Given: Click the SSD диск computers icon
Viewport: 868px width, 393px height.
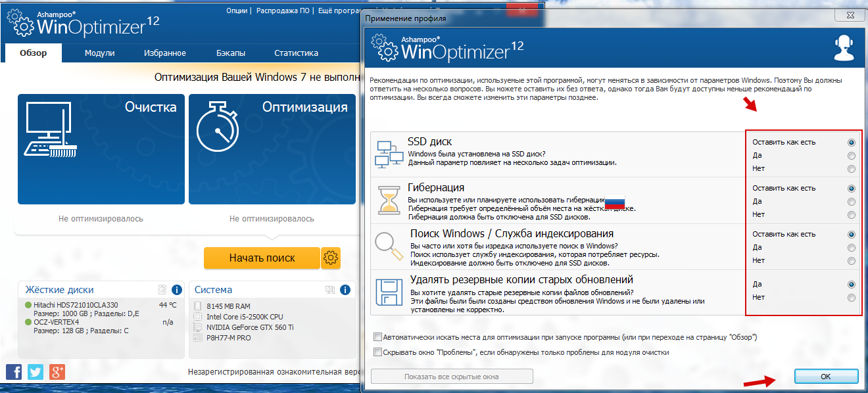Looking at the screenshot, I should [389, 154].
